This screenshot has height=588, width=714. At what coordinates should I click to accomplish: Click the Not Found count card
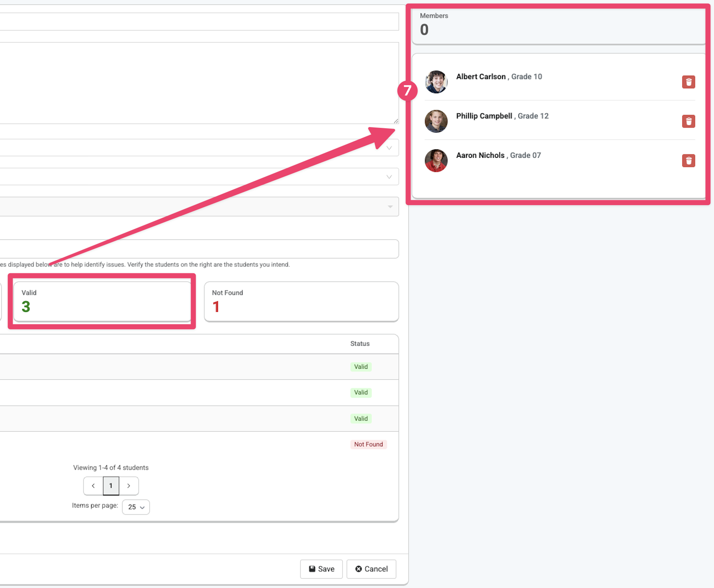pyautogui.click(x=301, y=301)
